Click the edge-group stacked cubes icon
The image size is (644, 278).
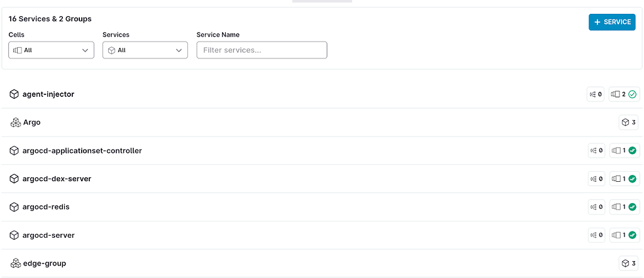[15, 263]
